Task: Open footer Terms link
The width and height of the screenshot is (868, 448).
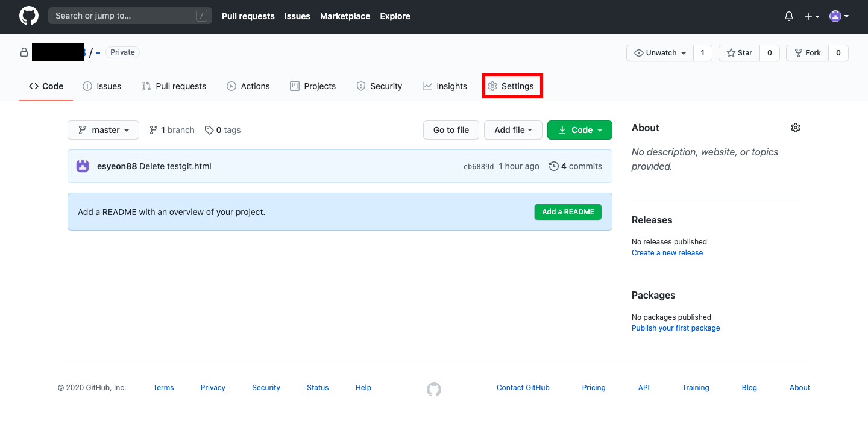Action: coord(163,388)
